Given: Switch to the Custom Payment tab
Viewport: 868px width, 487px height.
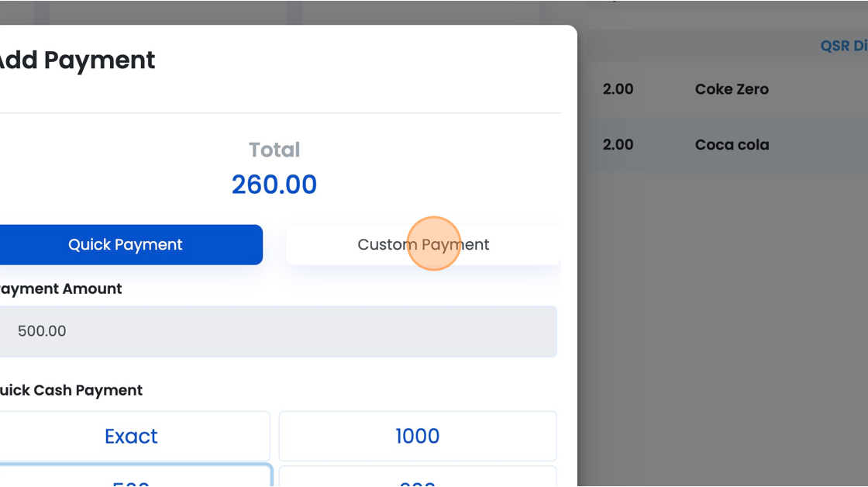Looking at the screenshot, I should click(x=423, y=244).
